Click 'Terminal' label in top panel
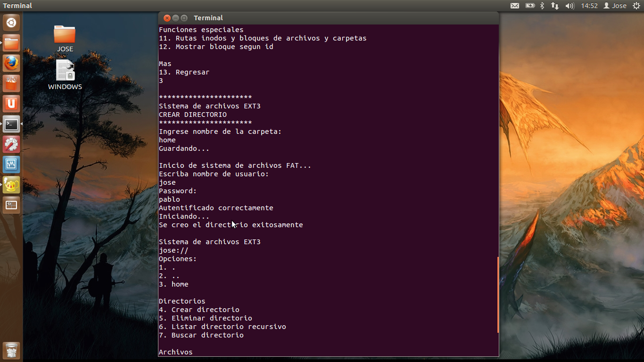 click(x=17, y=6)
